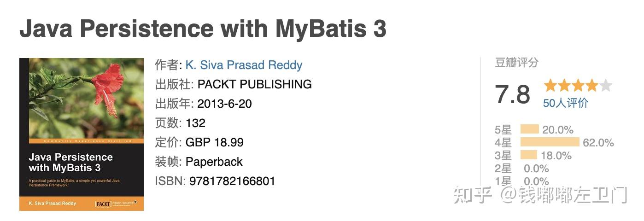Click the 3星 rating bar
The height and width of the screenshot is (221, 644).
[x=529, y=155]
